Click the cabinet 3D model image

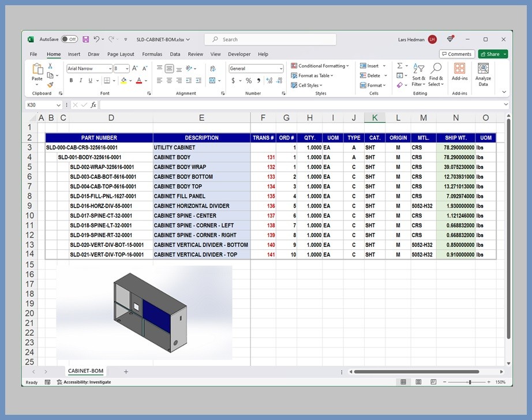(144, 312)
